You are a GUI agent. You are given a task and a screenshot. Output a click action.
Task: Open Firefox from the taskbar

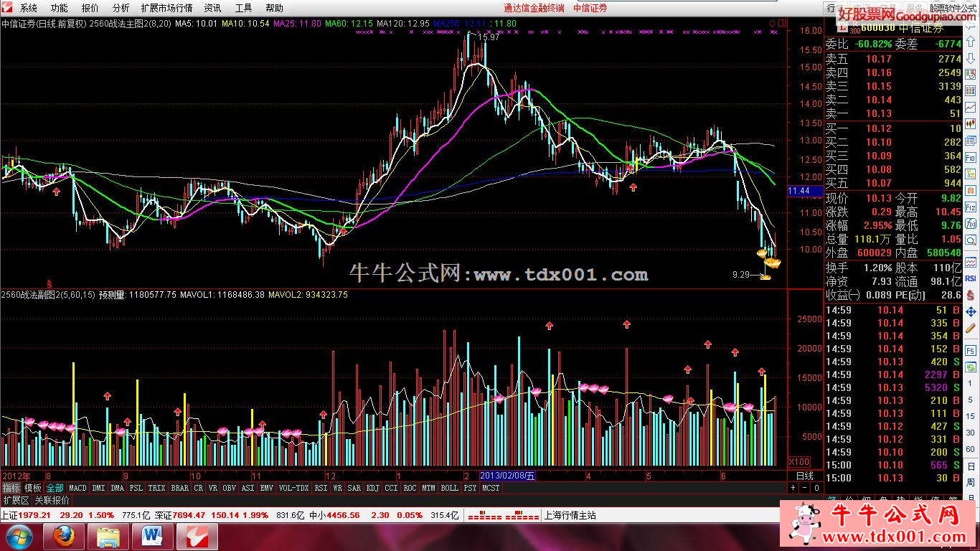coord(64,537)
